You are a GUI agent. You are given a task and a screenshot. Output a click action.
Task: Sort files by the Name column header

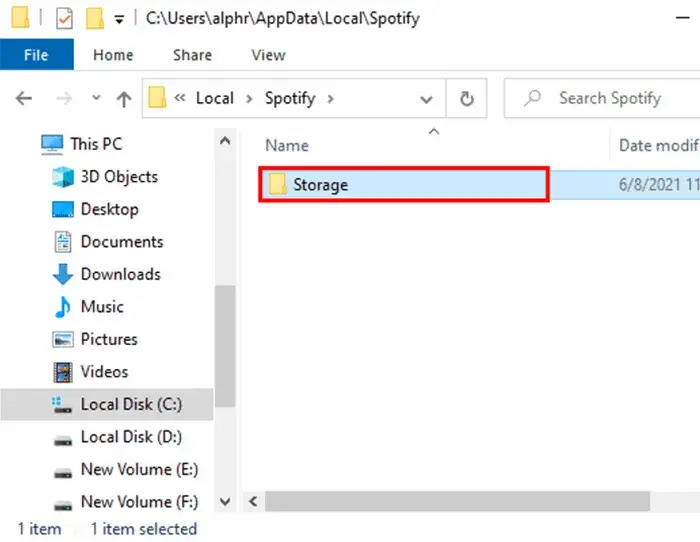(x=287, y=146)
